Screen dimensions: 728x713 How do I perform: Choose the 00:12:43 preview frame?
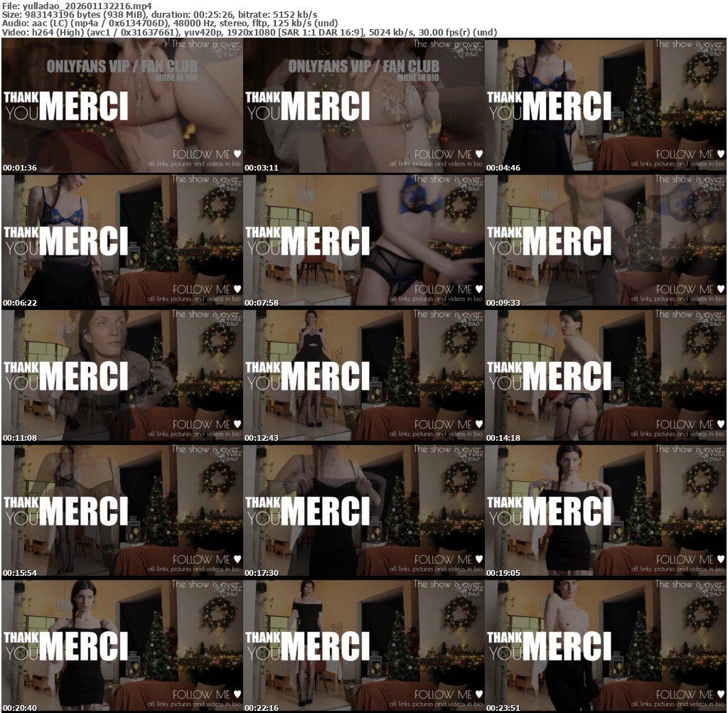[x=364, y=376]
